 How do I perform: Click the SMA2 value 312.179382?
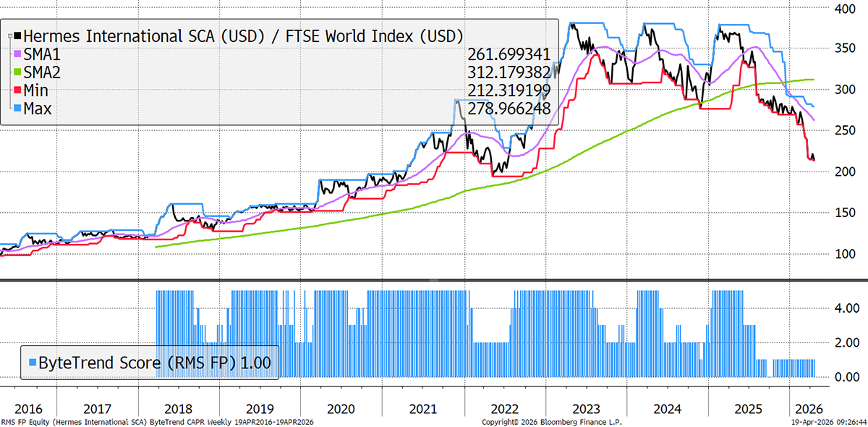tap(509, 72)
